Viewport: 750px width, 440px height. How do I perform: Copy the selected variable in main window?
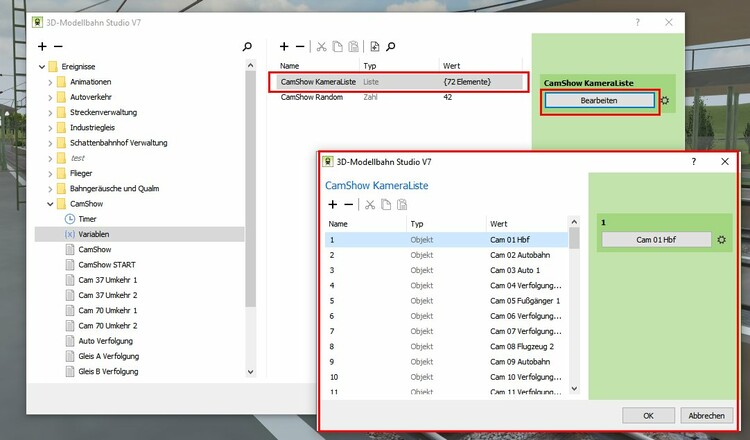point(338,46)
